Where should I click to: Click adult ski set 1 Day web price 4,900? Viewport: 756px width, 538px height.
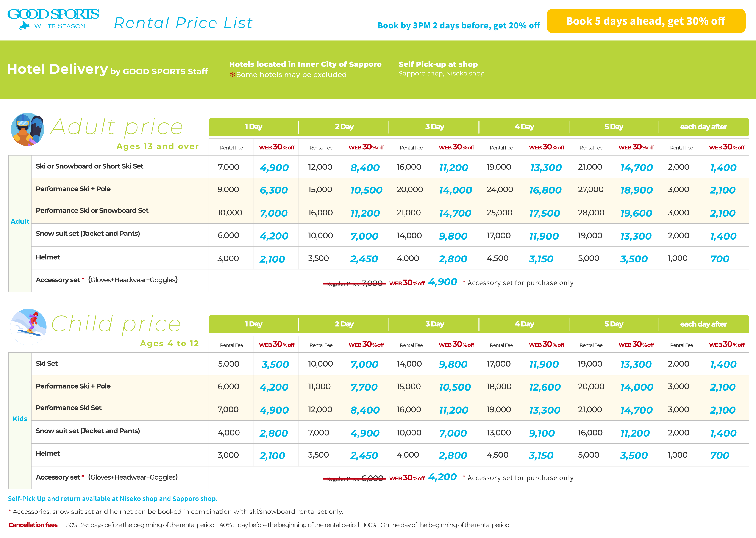pyautogui.click(x=274, y=168)
